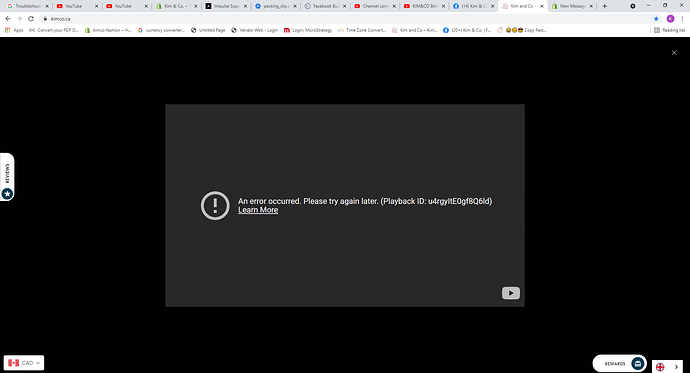Open a new tab with plus button

point(605,6)
